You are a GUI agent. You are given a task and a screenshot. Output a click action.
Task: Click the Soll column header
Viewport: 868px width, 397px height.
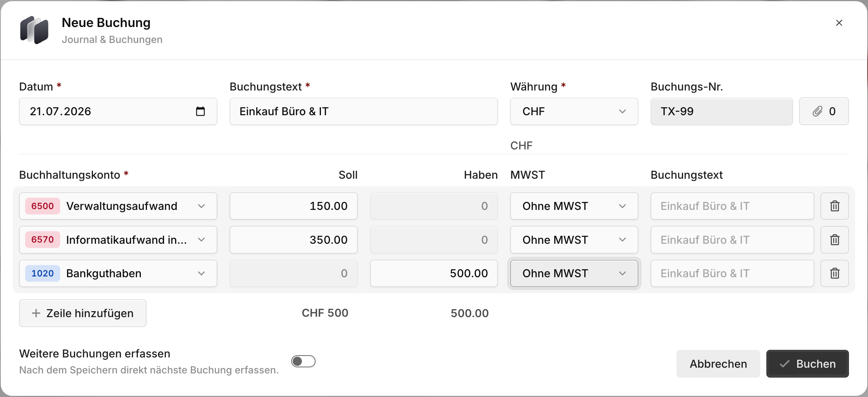point(348,175)
